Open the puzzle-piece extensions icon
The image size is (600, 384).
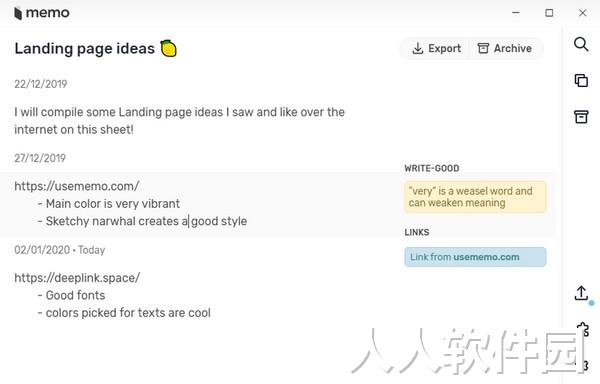[583, 329]
